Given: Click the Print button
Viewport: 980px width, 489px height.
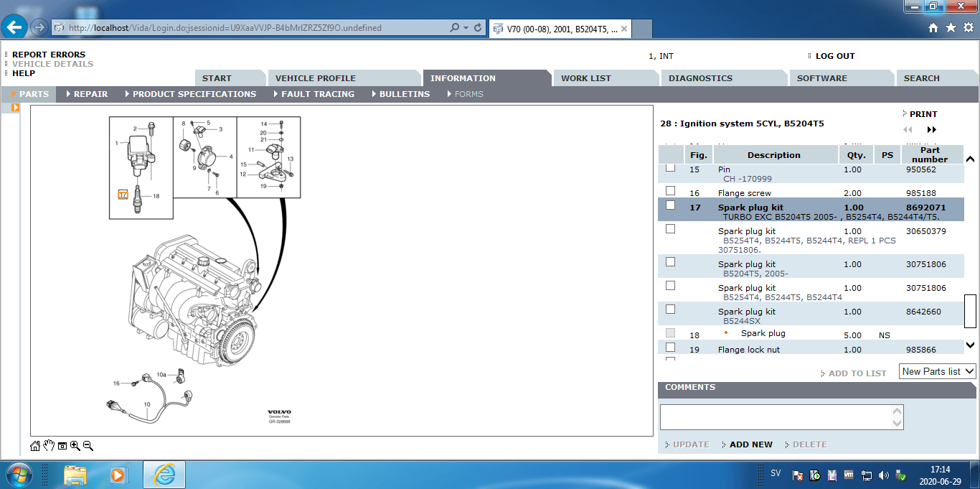Looking at the screenshot, I should pos(923,114).
